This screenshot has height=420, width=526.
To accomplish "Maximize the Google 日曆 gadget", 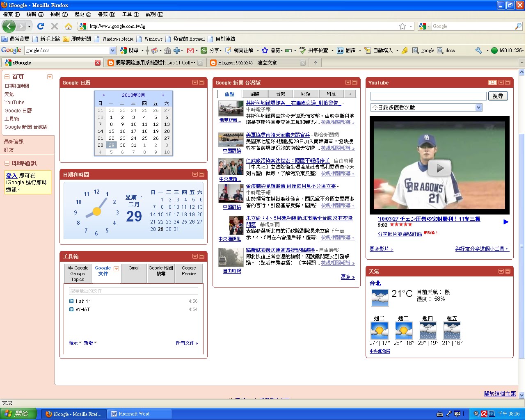I will (201, 82).
